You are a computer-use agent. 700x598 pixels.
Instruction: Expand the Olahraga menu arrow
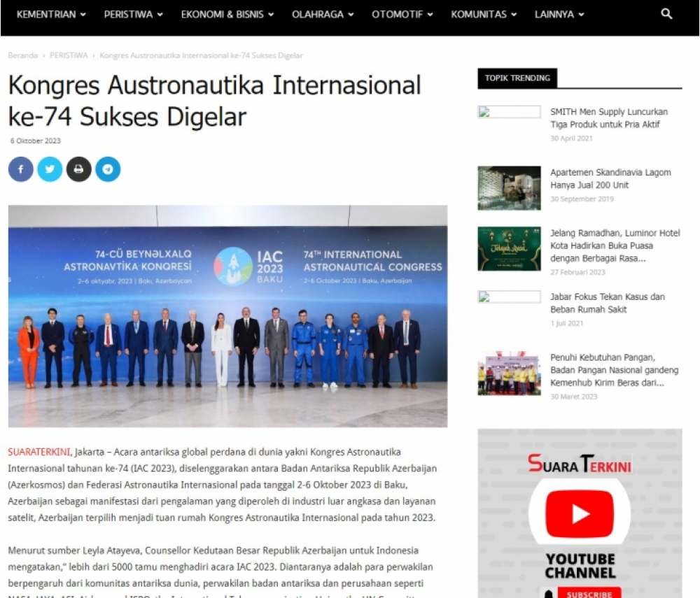click(x=351, y=14)
